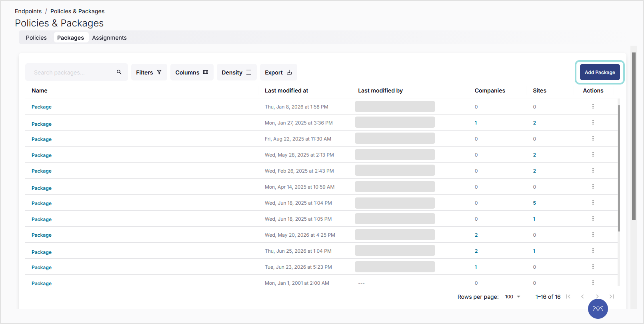644x324 pixels.
Task: Open actions menu for Jan 27, 2025 package
Action: (593, 123)
